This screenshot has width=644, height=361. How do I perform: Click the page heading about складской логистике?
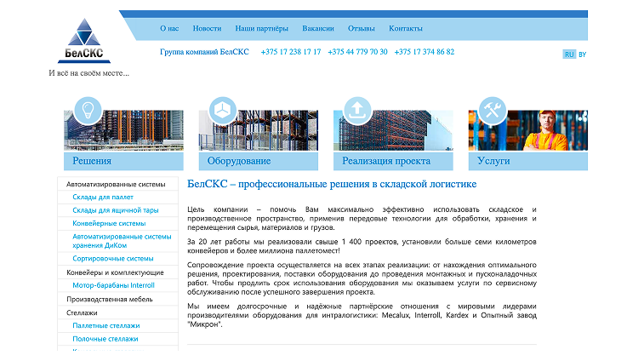pos(332,184)
